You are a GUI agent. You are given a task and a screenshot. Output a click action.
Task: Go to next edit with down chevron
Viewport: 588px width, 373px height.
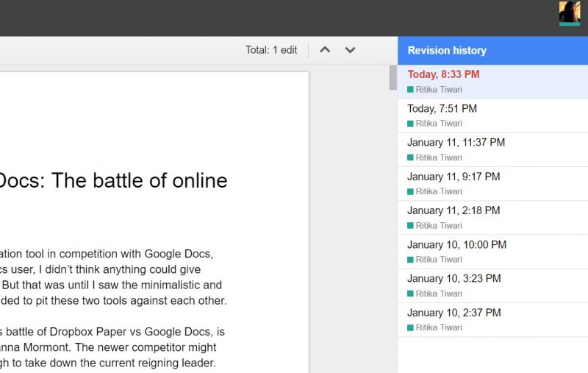350,49
